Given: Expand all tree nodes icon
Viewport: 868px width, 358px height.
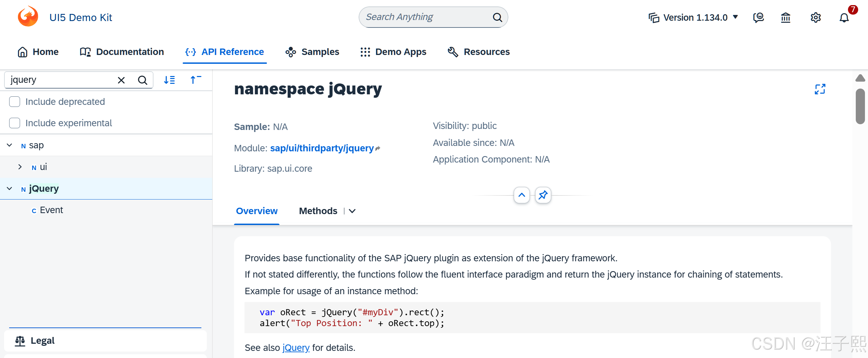Looking at the screenshot, I should (169, 80).
